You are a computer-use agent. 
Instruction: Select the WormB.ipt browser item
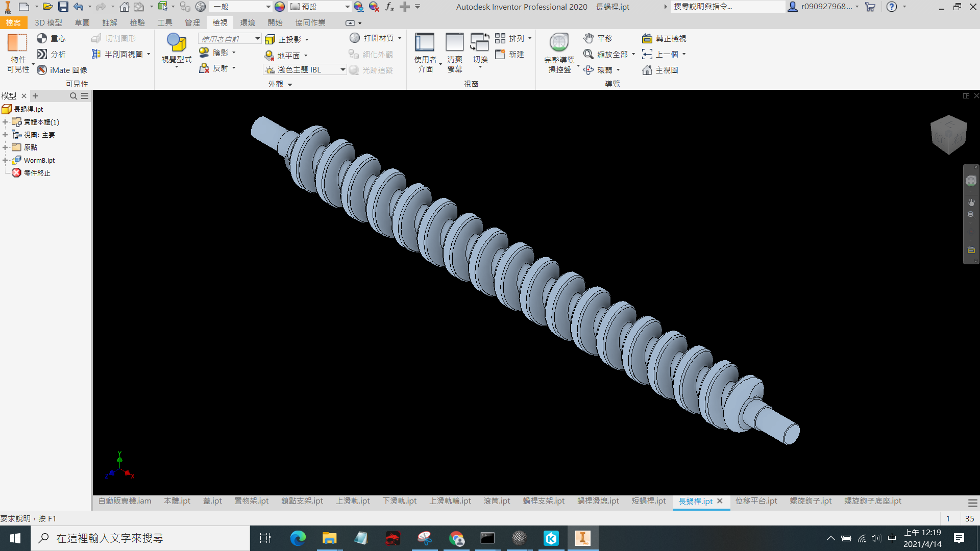tap(39, 160)
